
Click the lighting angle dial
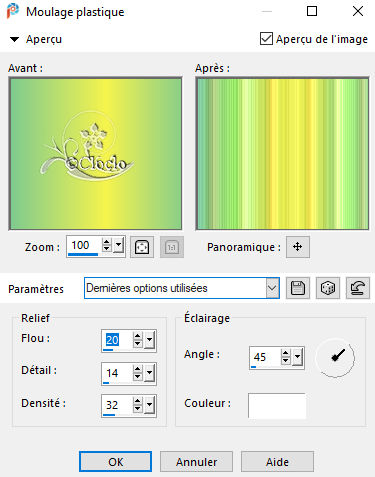click(335, 358)
